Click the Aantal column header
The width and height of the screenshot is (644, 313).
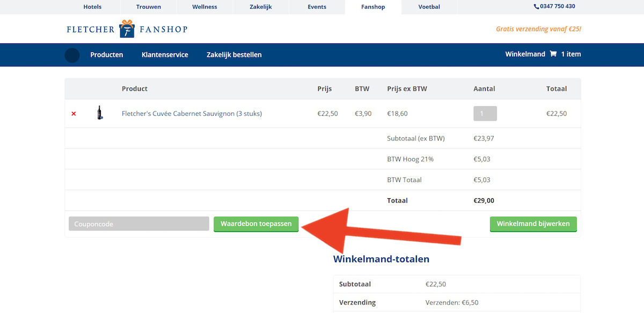(x=484, y=89)
